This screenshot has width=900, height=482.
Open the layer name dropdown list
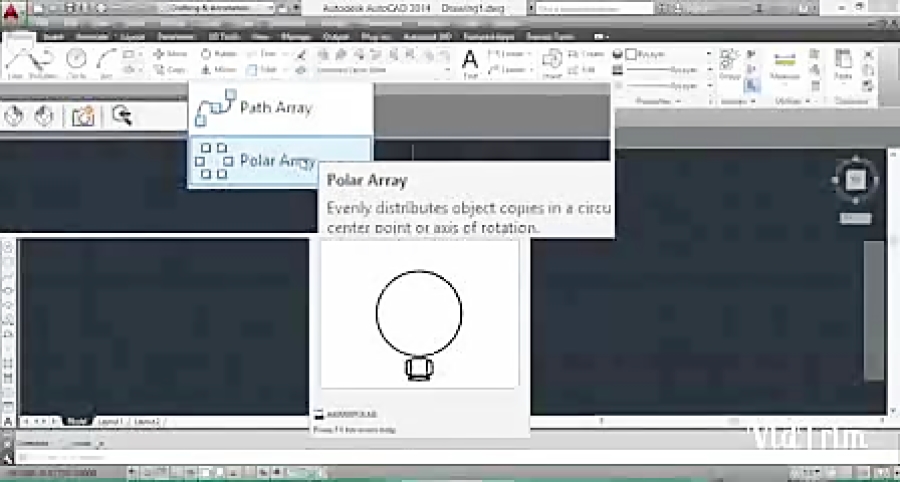click(383, 70)
